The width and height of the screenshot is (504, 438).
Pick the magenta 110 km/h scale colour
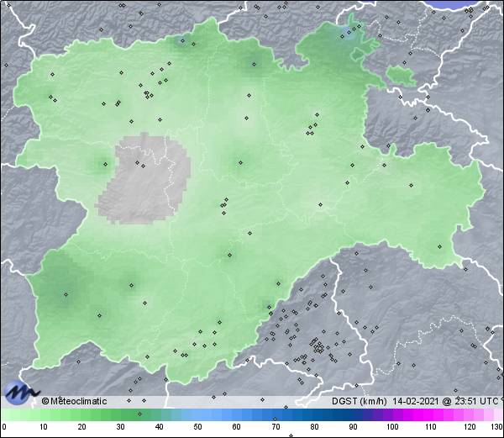tap(431, 414)
